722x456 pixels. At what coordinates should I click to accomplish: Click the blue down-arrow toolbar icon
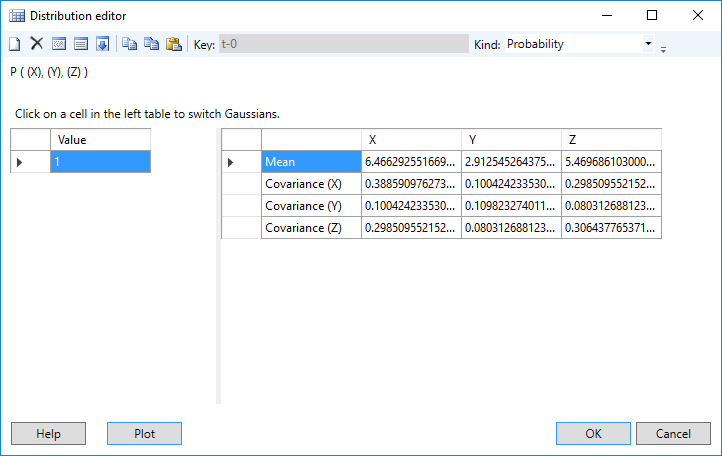(x=102, y=44)
